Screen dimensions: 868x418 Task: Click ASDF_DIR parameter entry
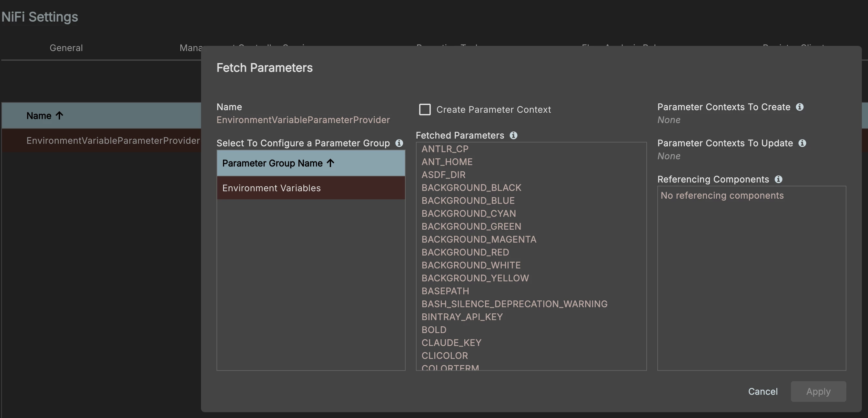tap(443, 175)
